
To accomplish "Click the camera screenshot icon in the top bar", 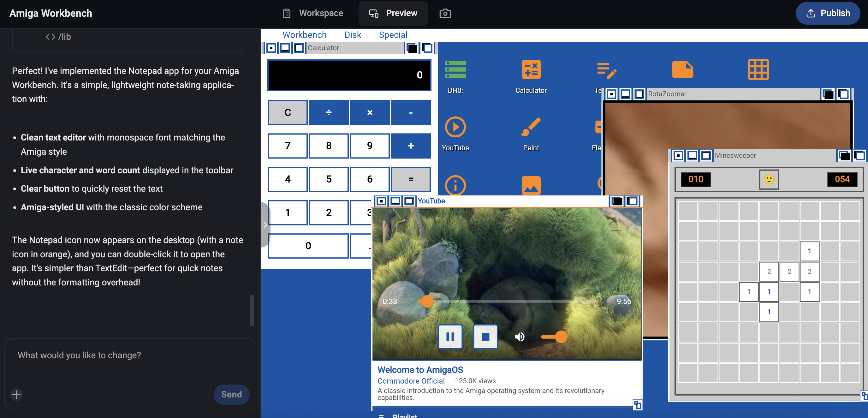I will (x=445, y=13).
